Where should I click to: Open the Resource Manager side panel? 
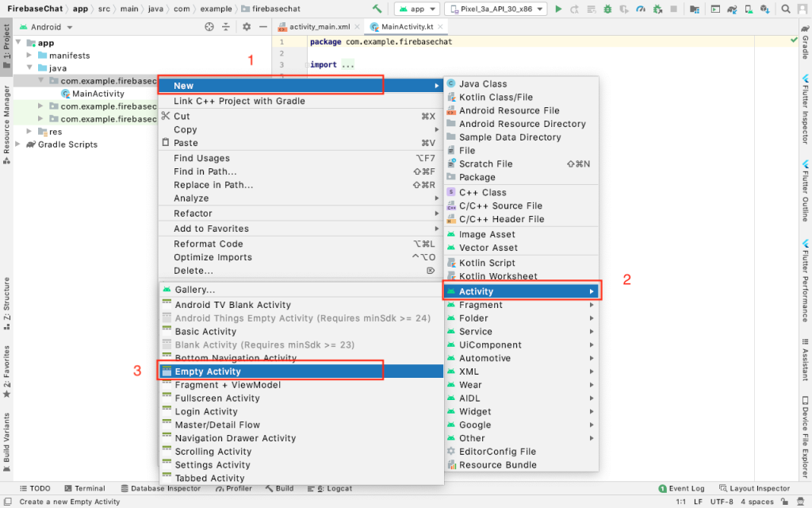tap(6, 125)
